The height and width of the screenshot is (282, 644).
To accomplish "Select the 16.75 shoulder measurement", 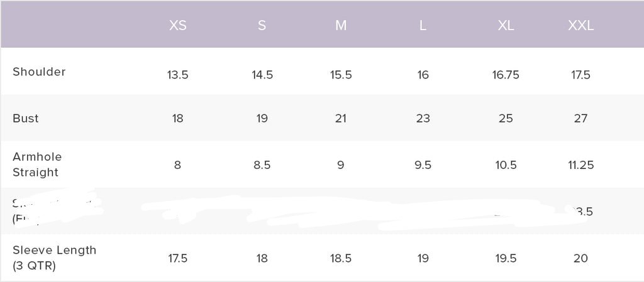I will (506, 75).
